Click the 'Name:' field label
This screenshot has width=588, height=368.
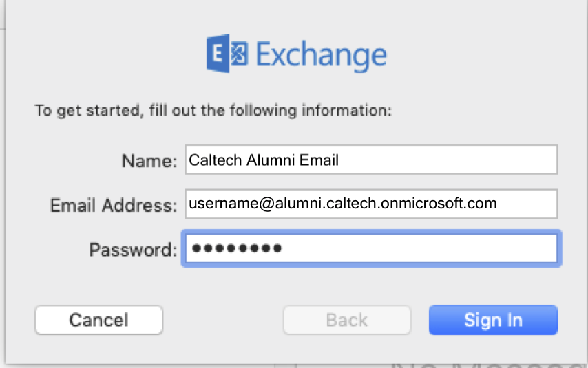[x=149, y=161]
